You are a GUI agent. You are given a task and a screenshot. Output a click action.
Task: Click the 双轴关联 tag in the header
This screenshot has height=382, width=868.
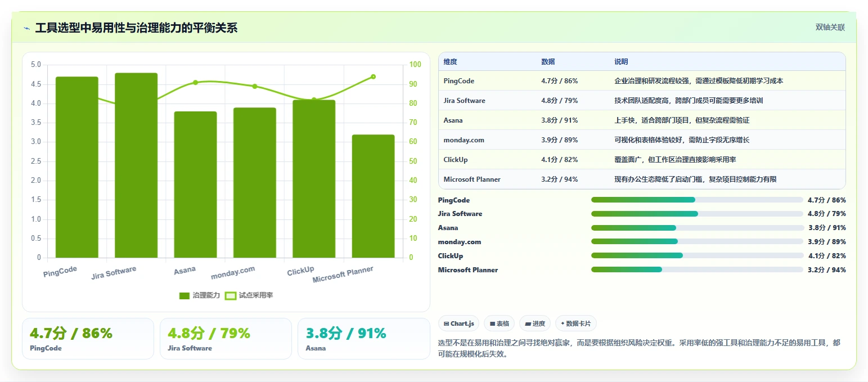click(830, 27)
